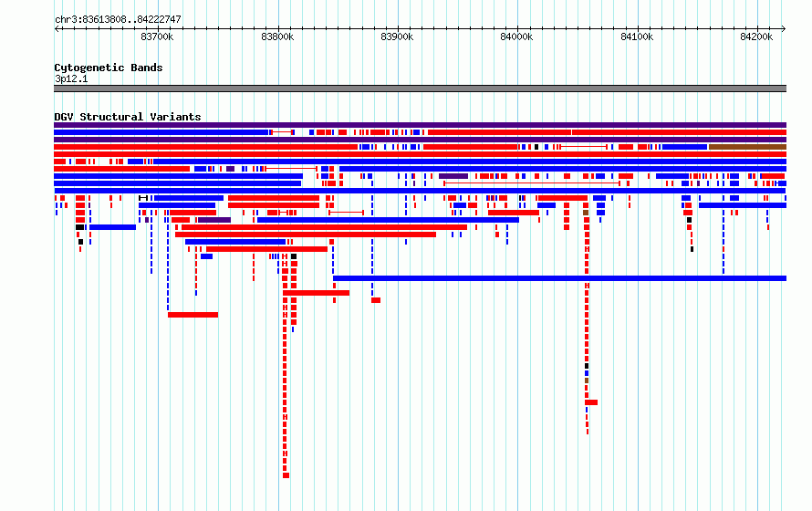This screenshot has width=812, height=511.
Task: Click the chr3:83613808..84222747 region label
Action: click(x=118, y=19)
